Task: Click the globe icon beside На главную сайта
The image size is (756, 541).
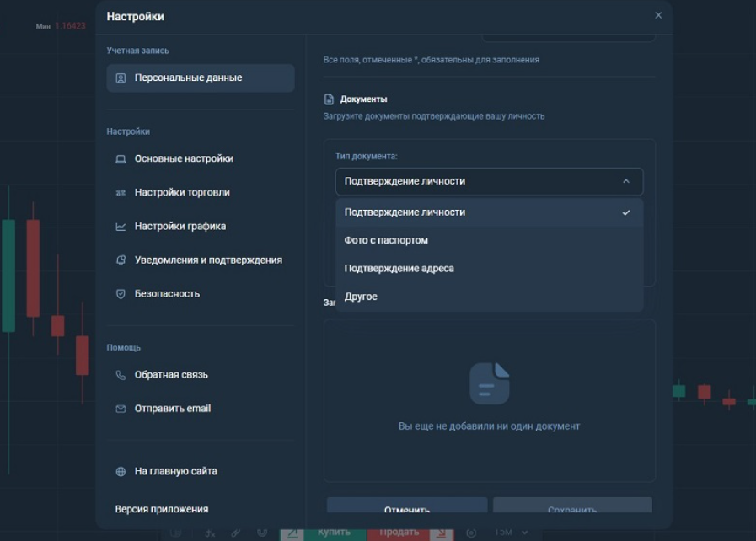Action: tap(120, 471)
